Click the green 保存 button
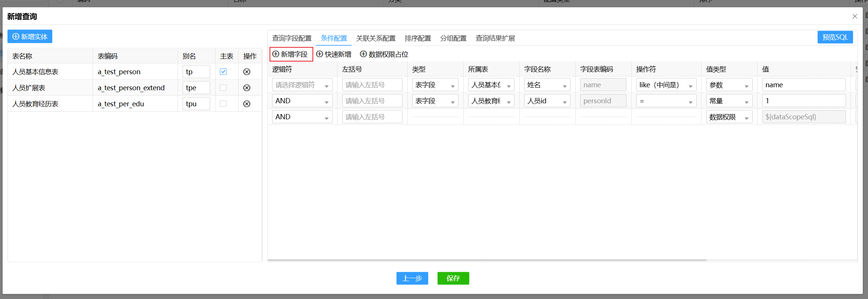 pos(453,278)
